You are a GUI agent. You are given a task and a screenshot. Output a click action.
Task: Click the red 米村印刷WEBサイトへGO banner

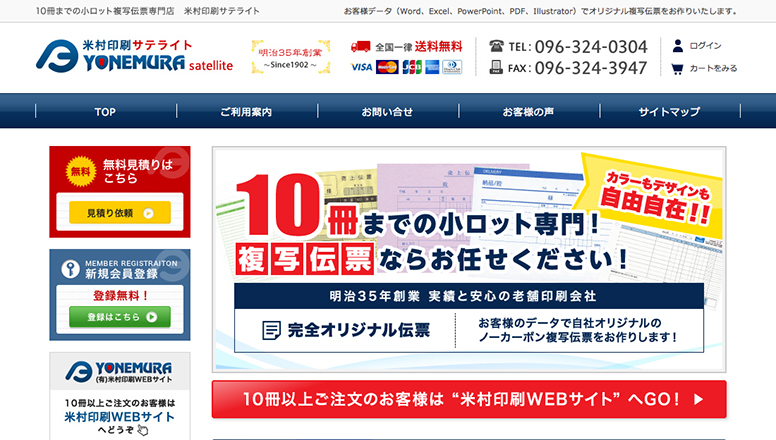click(x=469, y=399)
